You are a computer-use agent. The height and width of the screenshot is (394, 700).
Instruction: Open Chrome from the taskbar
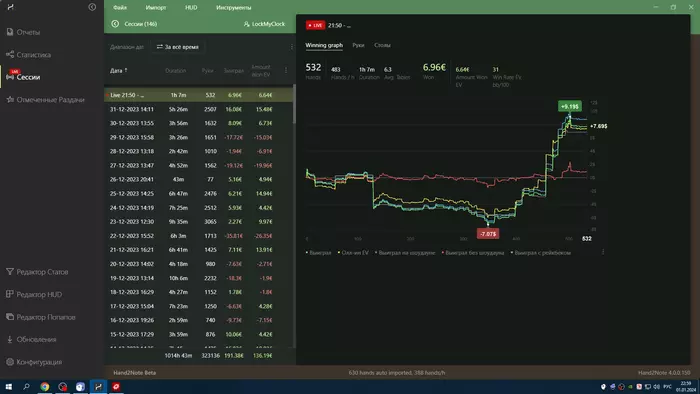click(45, 386)
